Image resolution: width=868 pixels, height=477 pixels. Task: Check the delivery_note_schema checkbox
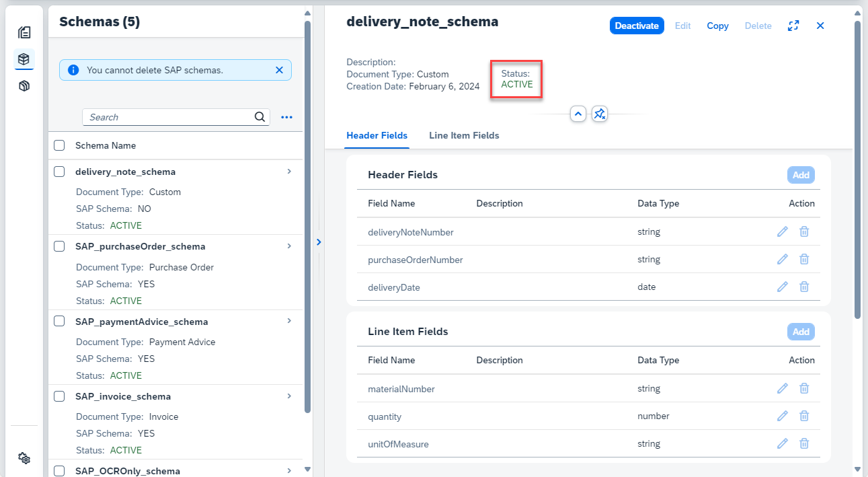59,172
